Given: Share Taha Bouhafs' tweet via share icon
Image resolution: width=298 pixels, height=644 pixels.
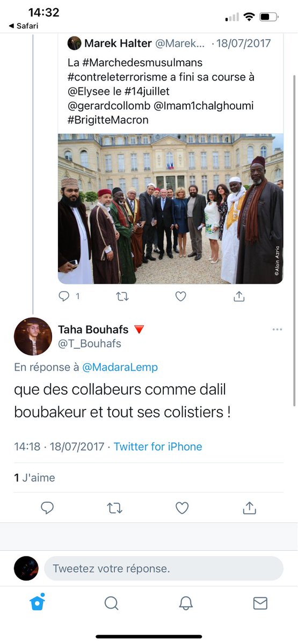Looking at the screenshot, I should pyautogui.click(x=249, y=507).
